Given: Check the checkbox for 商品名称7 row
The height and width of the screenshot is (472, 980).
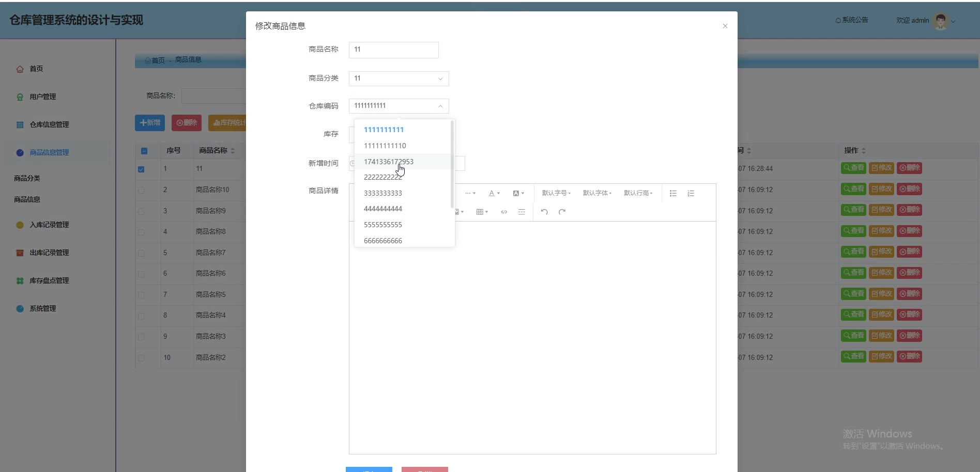Looking at the screenshot, I should (x=141, y=253).
